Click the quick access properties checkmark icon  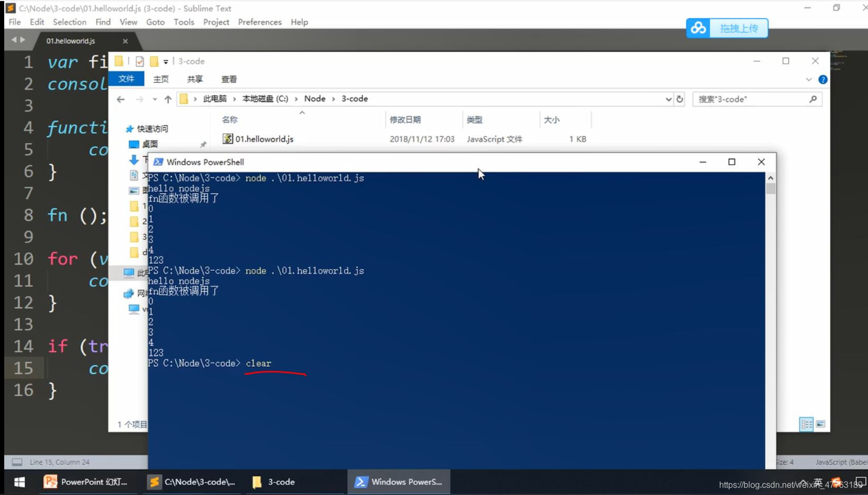140,61
